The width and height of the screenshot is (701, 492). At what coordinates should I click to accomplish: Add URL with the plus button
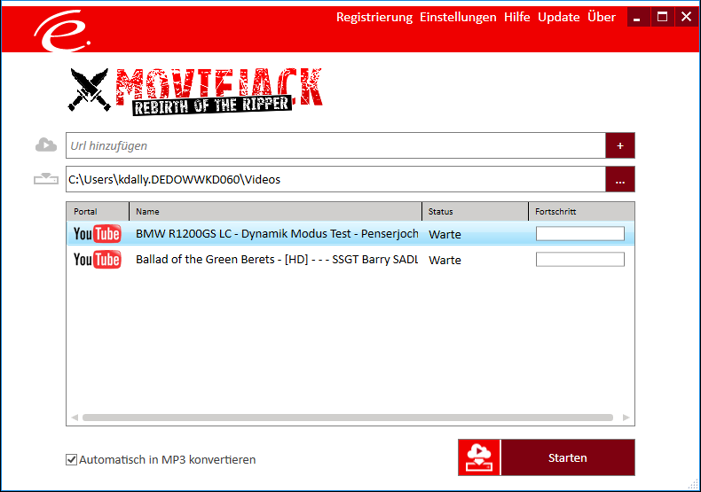pyautogui.click(x=620, y=146)
